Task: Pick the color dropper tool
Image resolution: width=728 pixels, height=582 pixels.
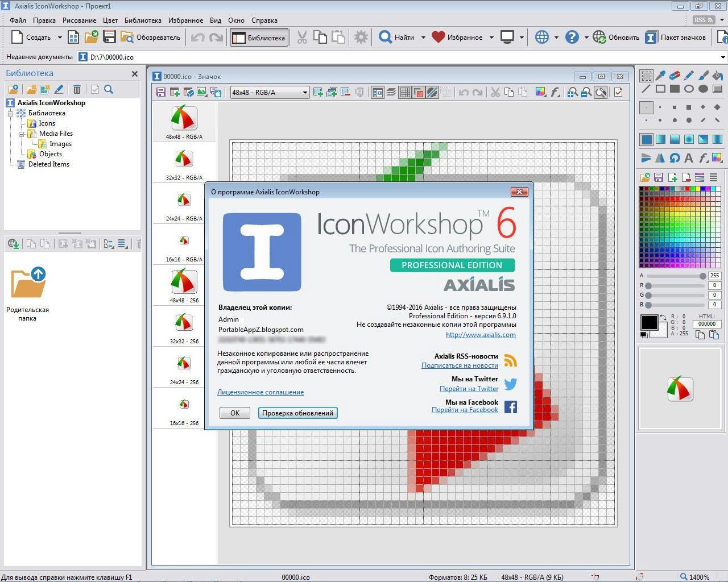Action: click(661, 76)
